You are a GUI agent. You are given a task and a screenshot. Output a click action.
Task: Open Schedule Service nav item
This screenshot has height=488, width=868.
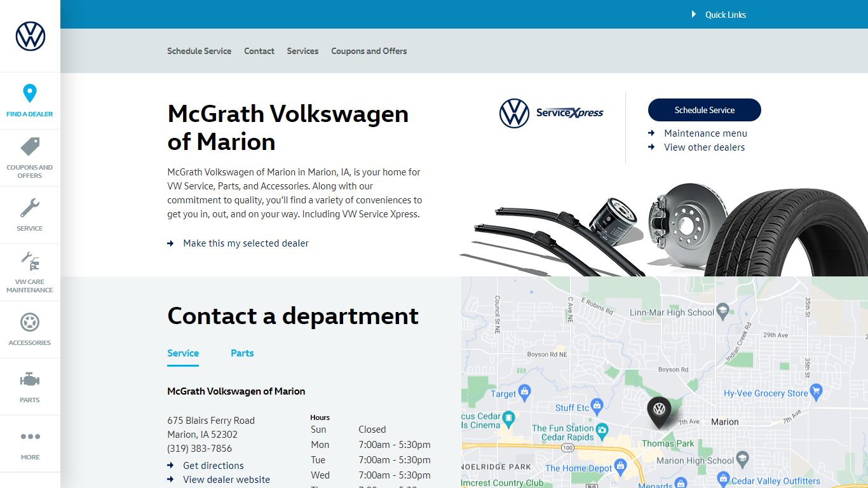(199, 51)
